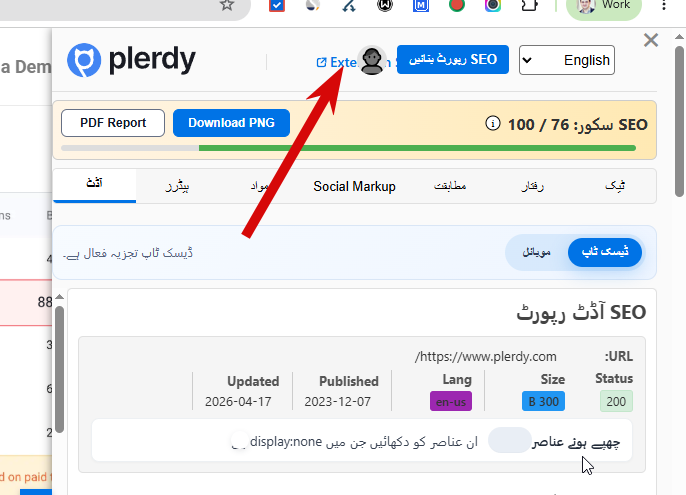Switch to the مواد (Content) tab
The height and width of the screenshot is (495, 686).
(x=259, y=186)
